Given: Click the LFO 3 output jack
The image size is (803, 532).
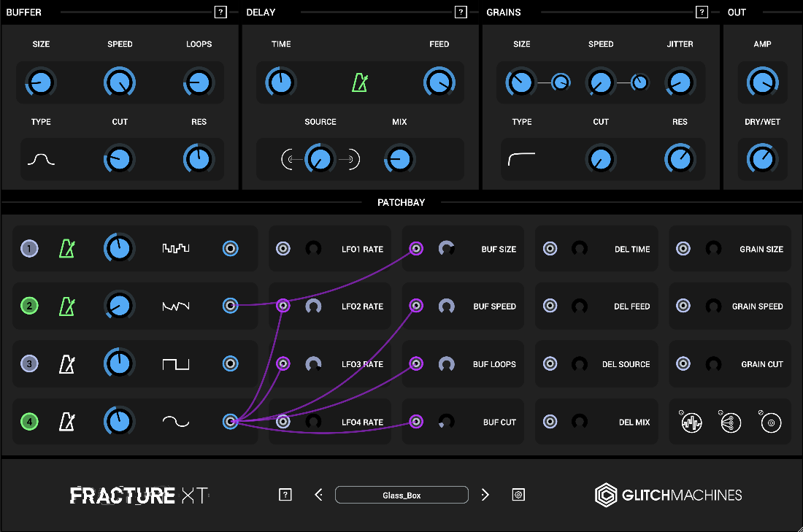Looking at the screenshot, I should (x=230, y=363).
